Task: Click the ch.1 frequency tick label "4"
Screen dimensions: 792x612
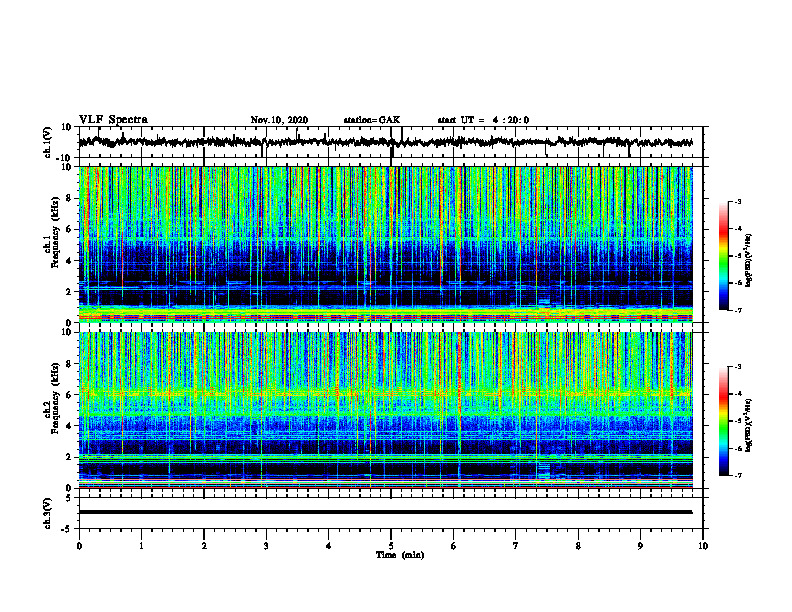Action: click(69, 261)
